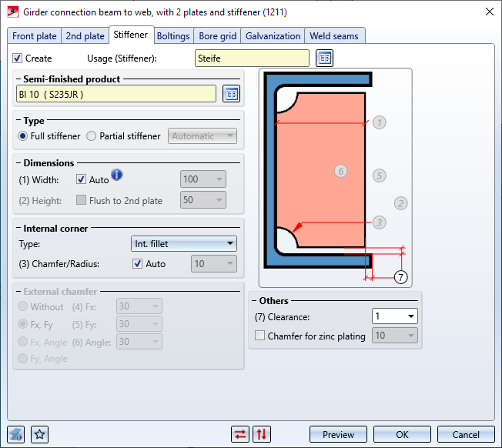Click the Preview button

[x=338, y=435]
